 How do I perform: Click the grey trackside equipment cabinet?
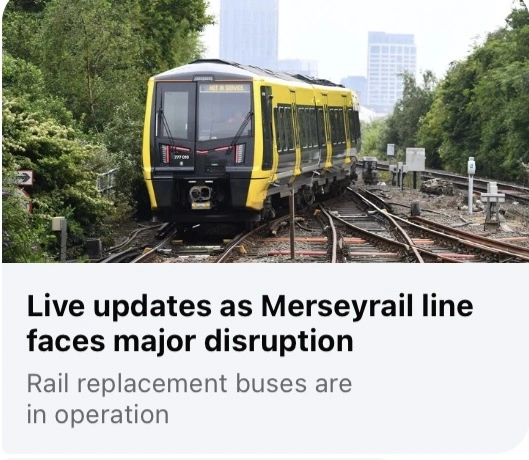(415, 159)
